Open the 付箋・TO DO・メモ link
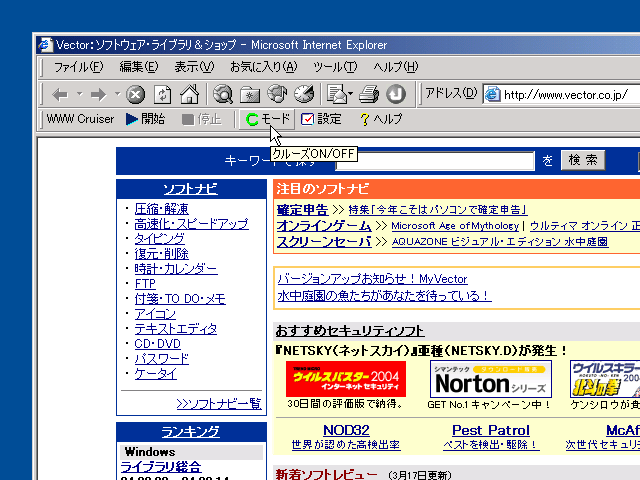 tap(180, 299)
